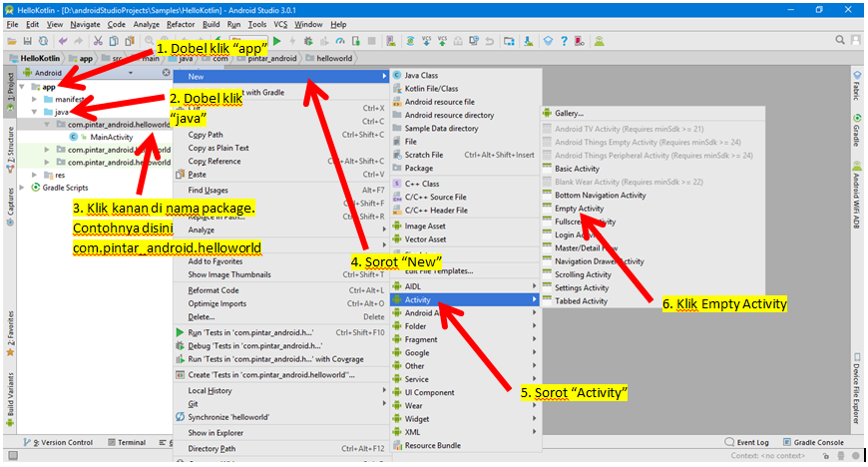This screenshot has width=868, height=467.
Task: Click the lock icon in the status bar
Action: tap(825, 455)
